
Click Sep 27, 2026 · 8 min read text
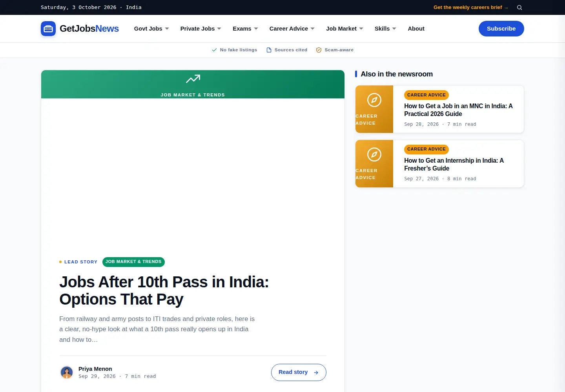pos(440,179)
